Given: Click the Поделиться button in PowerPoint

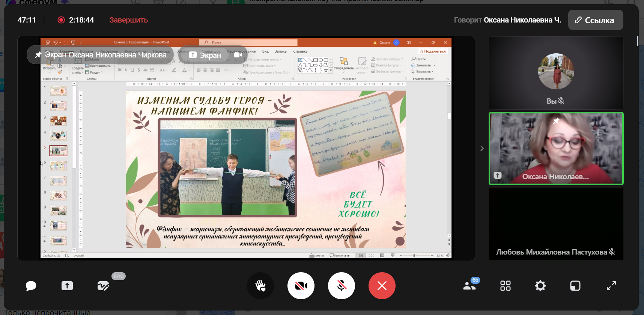Looking at the screenshot, I should coord(433,51).
